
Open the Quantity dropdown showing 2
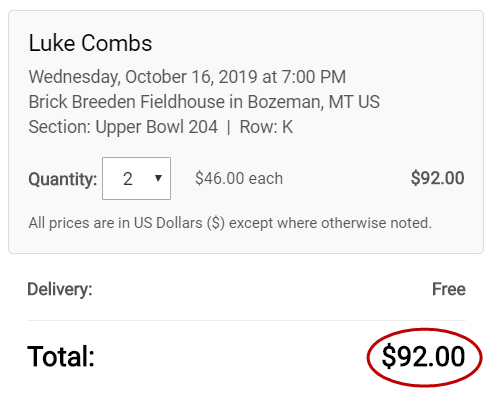coord(136,178)
